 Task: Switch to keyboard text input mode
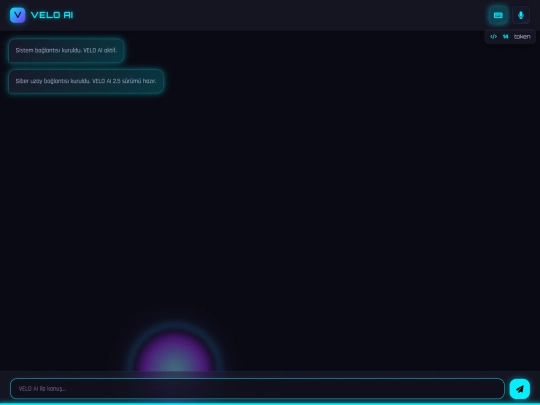[498, 15]
